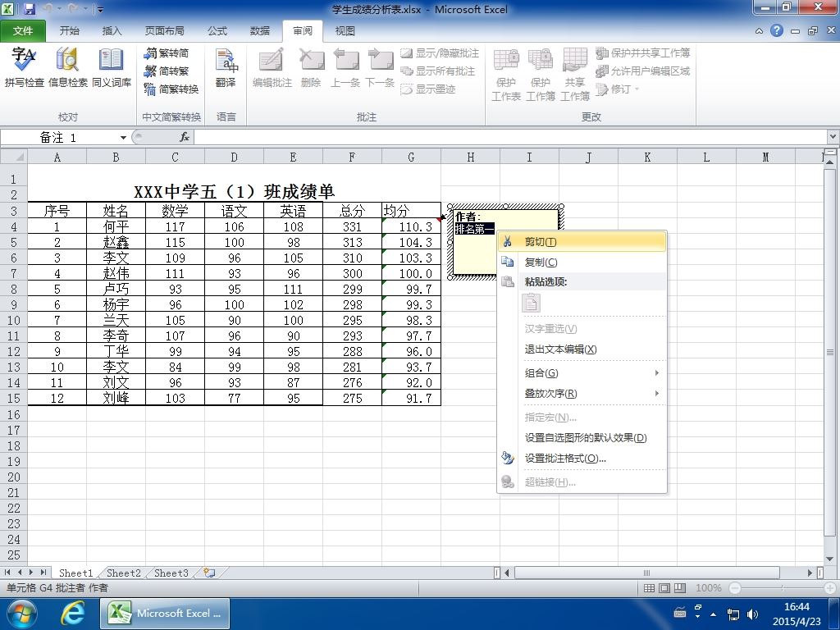
Task: Switch to the 数据 ribbon tab
Action: point(260,31)
